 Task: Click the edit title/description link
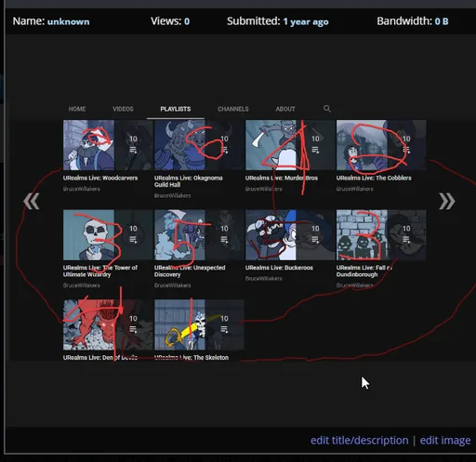click(x=360, y=441)
